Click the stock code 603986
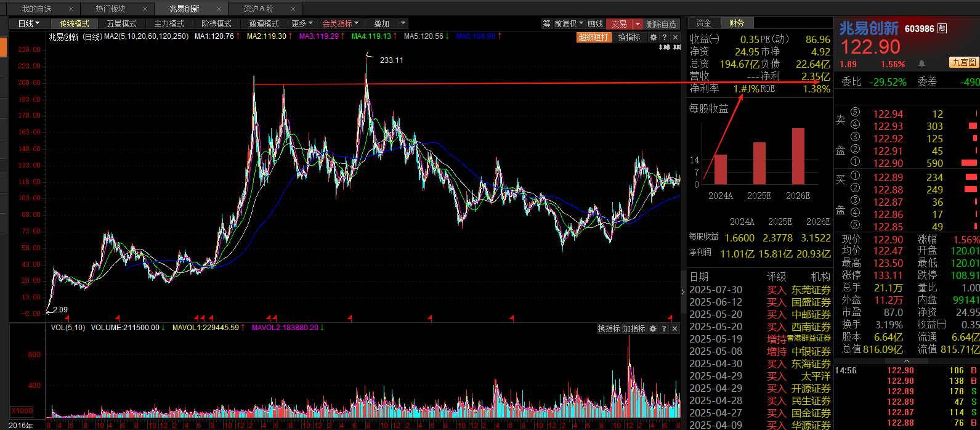This screenshot has width=980, height=430. click(x=920, y=28)
